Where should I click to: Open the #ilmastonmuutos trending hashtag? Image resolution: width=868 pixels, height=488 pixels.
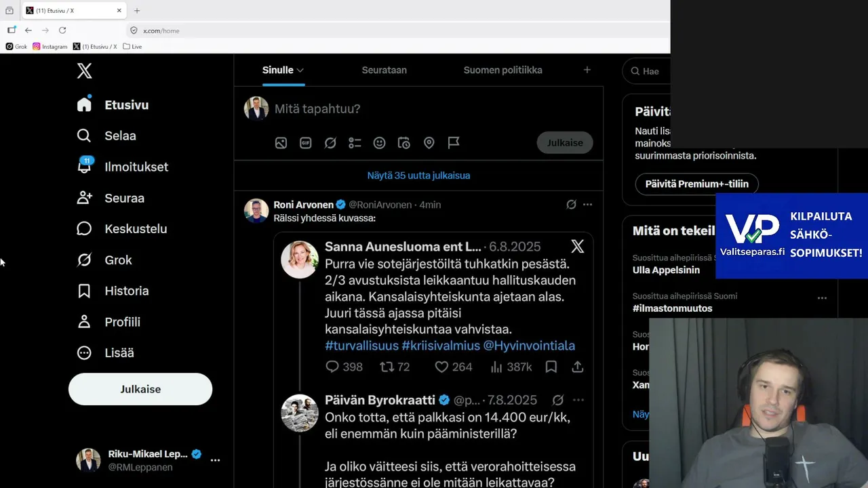coord(672,308)
